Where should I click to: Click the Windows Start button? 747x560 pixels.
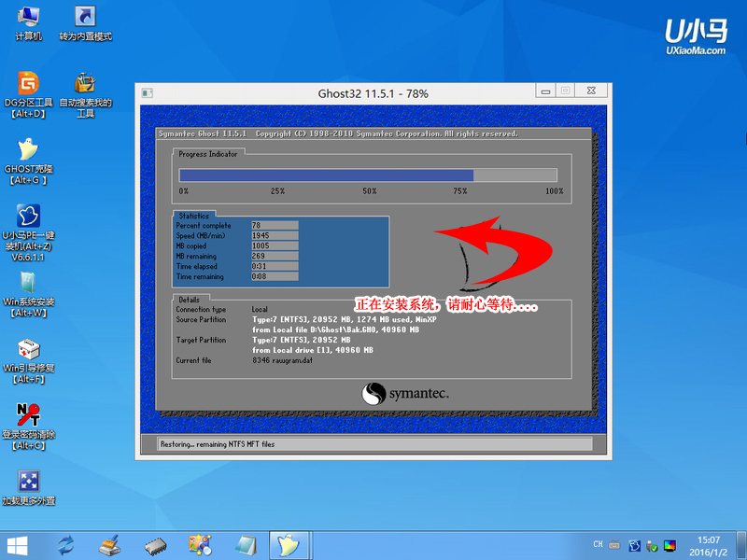pos(17,544)
